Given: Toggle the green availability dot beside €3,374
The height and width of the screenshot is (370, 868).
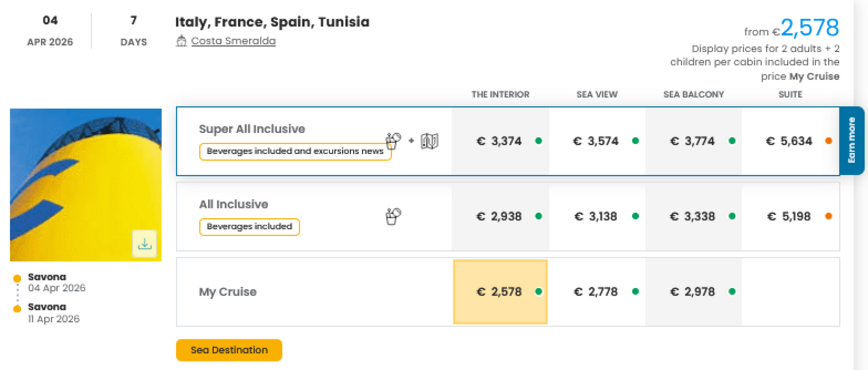Looking at the screenshot, I should coord(539,140).
